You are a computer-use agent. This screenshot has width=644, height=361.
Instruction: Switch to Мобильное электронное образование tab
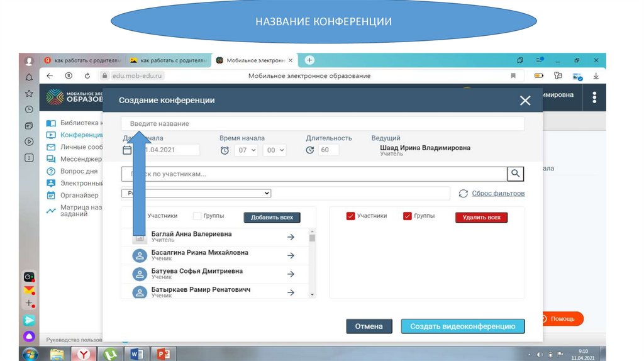pyautogui.click(x=252, y=60)
